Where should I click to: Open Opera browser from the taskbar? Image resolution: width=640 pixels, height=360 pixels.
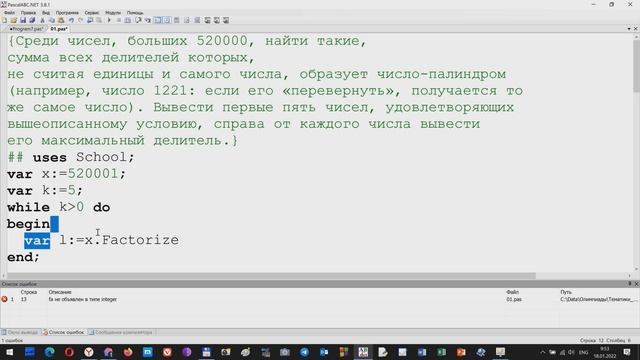point(69,352)
